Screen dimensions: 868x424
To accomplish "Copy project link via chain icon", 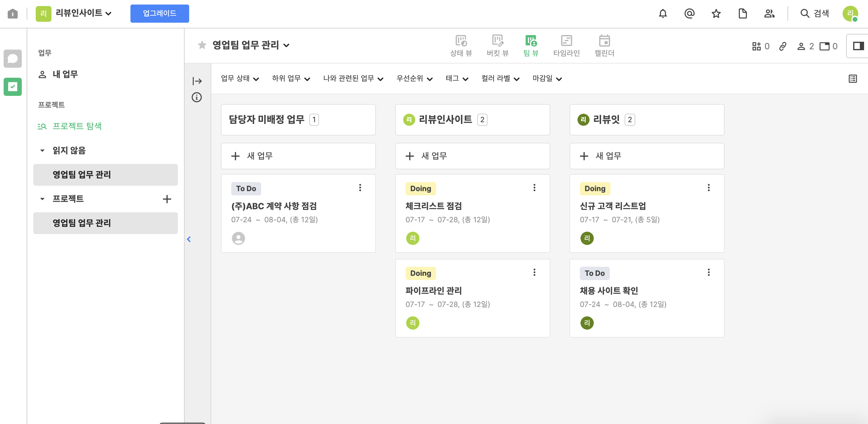I will [782, 46].
